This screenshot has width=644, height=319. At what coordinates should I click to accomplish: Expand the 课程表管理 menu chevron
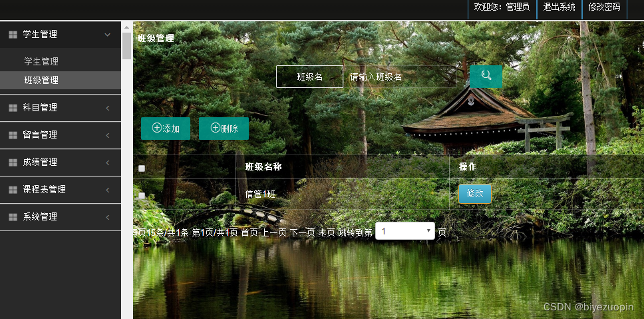(x=108, y=190)
